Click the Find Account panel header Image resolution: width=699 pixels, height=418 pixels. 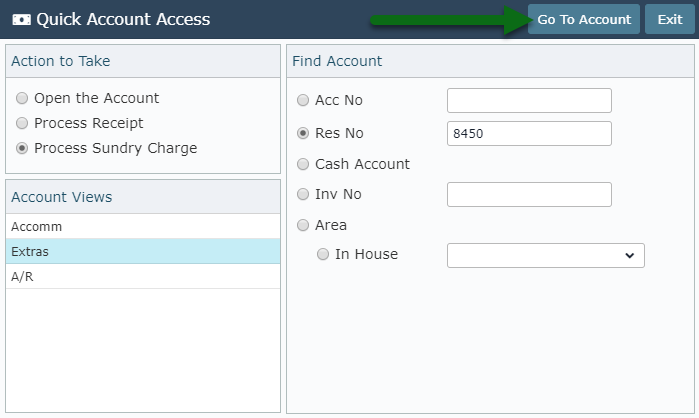(x=490, y=61)
